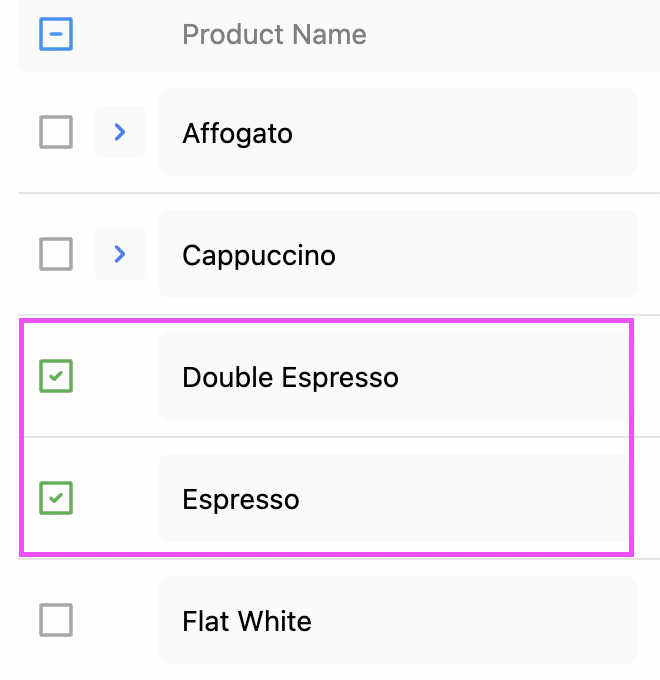Image resolution: width=660 pixels, height=680 pixels.
Task: Click the green tick icon left of Espresso
Action: coord(56,498)
